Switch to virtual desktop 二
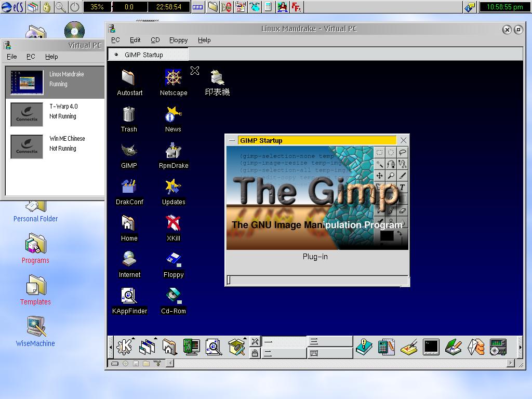Image resolution: width=532 pixels, height=399 pixels. 283,353
